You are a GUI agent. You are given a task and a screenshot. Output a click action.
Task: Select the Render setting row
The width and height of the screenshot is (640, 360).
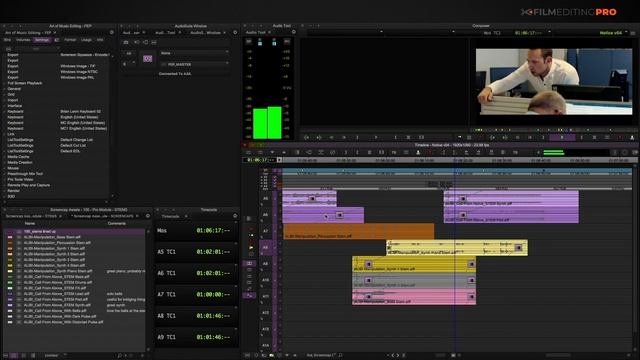13,191
